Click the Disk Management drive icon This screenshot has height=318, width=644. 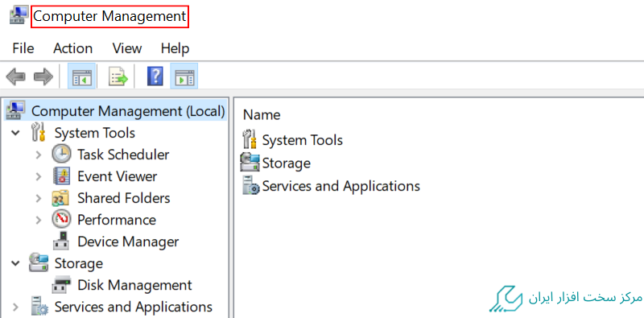pyautogui.click(x=62, y=285)
